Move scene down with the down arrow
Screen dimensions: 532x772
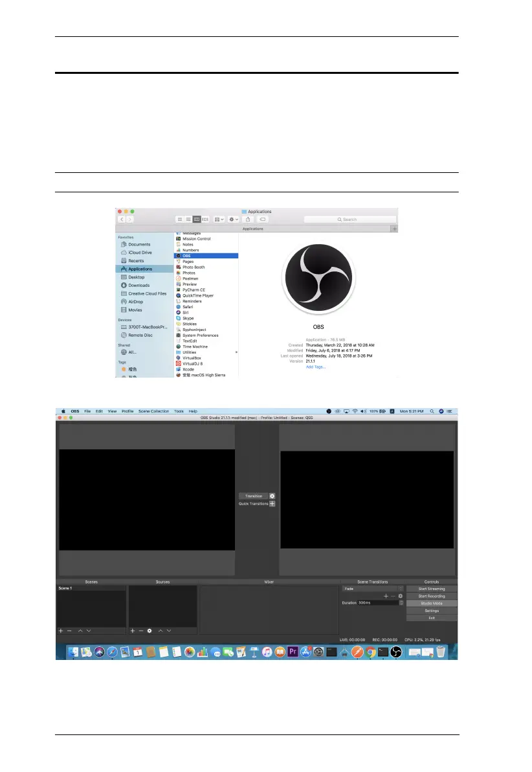tap(89, 630)
